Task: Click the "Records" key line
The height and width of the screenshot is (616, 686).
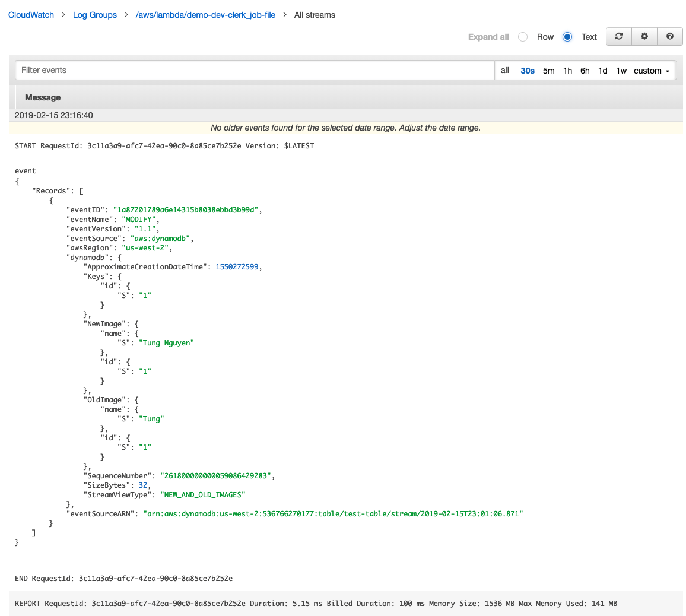Action: 58,191
